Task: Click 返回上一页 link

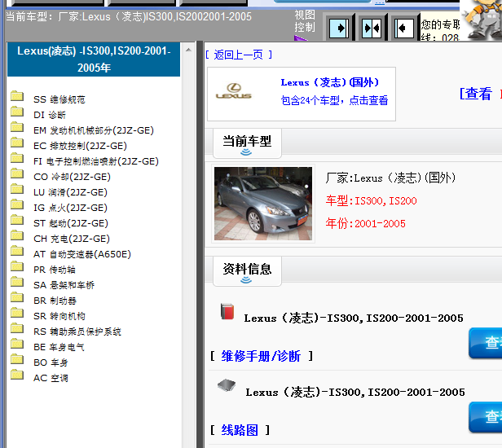Action: (x=239, y=55)
